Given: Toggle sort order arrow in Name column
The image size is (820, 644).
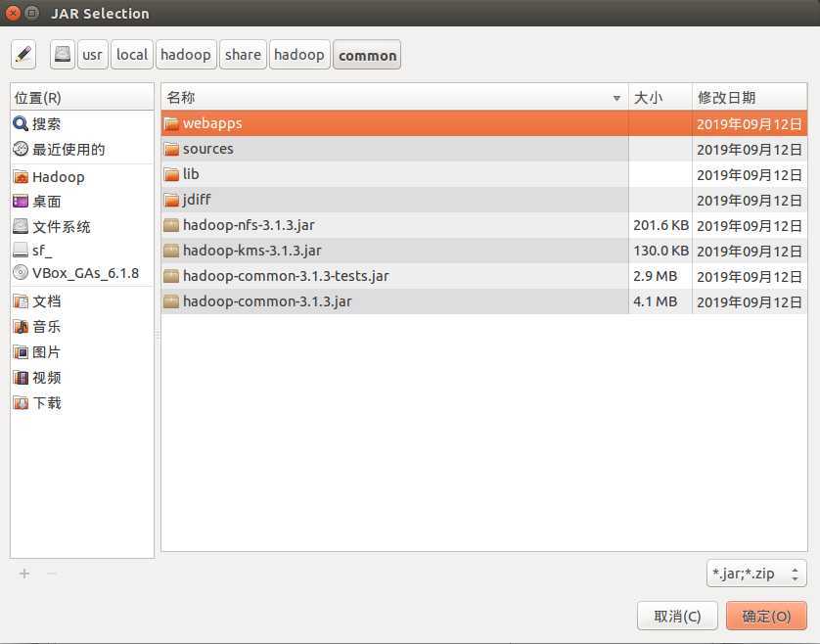Looking at the screenshot, I should [x=616, y=98].
